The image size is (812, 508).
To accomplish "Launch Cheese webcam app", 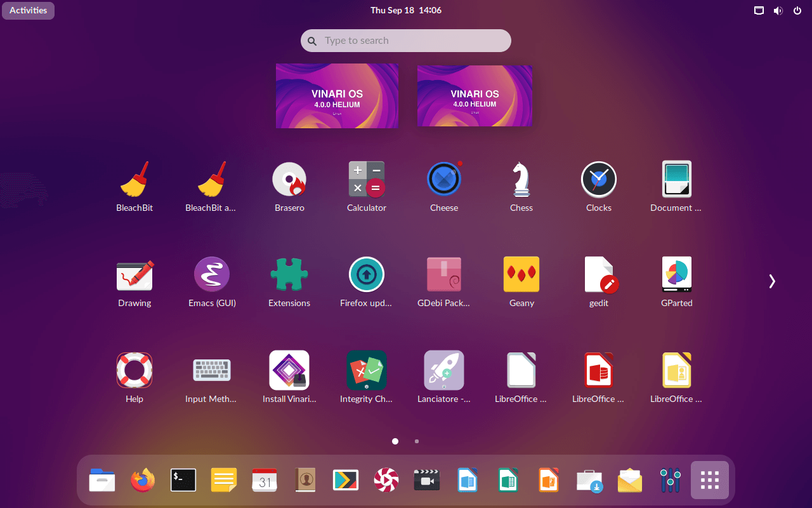I will point(444,180).
